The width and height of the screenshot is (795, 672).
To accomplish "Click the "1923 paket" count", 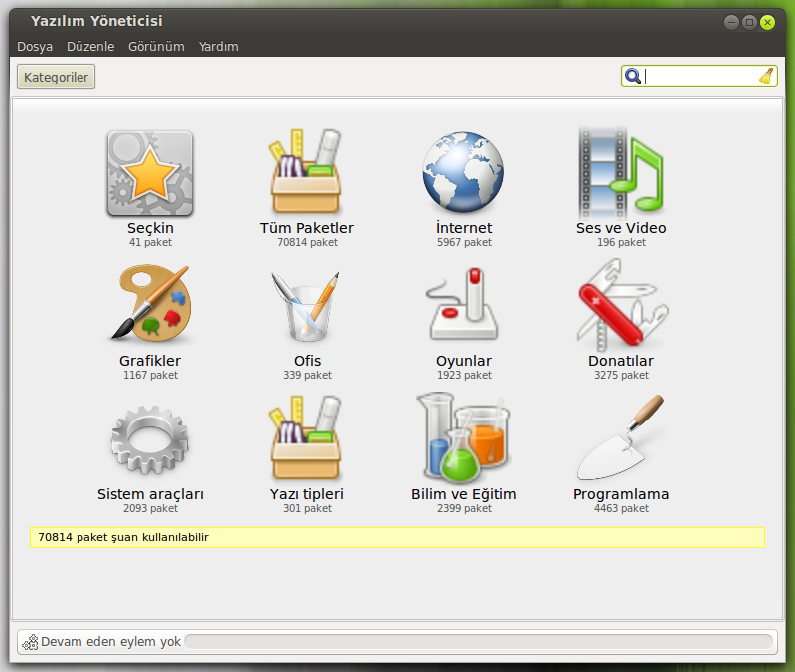I will (x=464, y=375).
